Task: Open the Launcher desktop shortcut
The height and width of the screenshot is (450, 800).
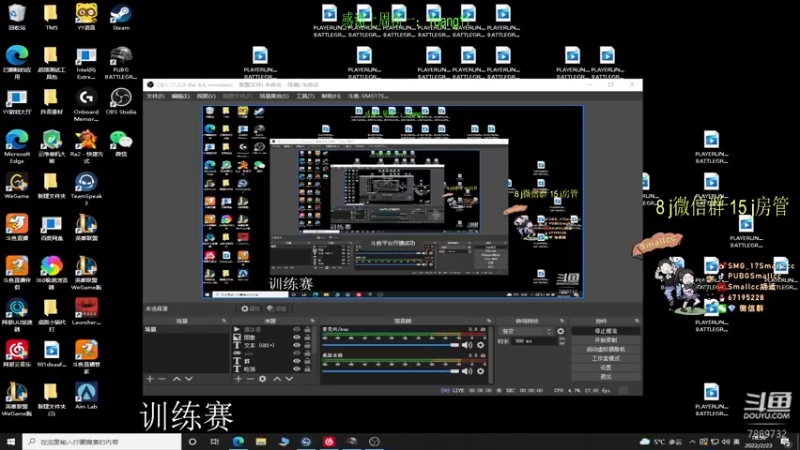Action: click(86, 312)
